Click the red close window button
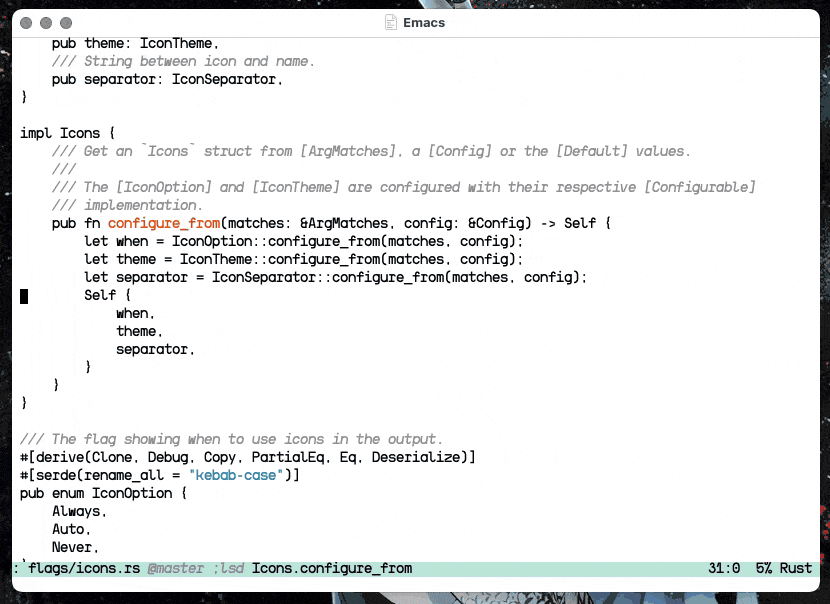Viewport: 830px width, 604px height. click(26, 23)
